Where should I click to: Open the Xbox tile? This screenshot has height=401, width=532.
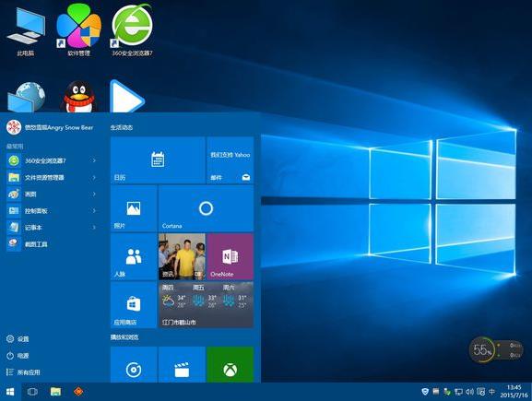pos(230,365)
